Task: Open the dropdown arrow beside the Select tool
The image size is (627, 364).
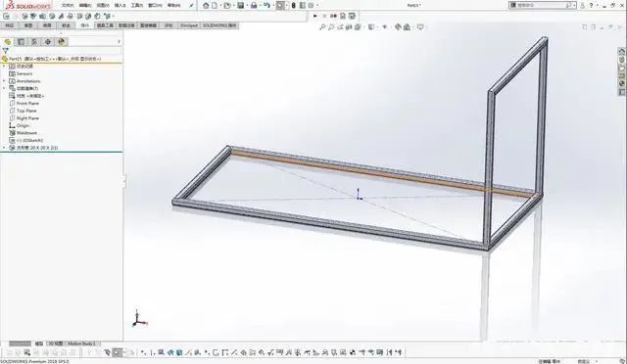Action: (x=287, y=6)
